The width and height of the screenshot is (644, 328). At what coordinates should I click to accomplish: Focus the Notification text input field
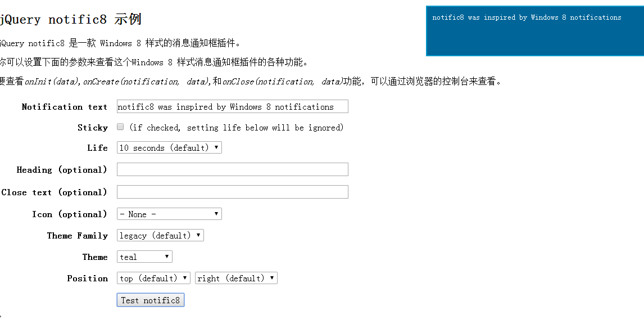(x=233, y=106)
